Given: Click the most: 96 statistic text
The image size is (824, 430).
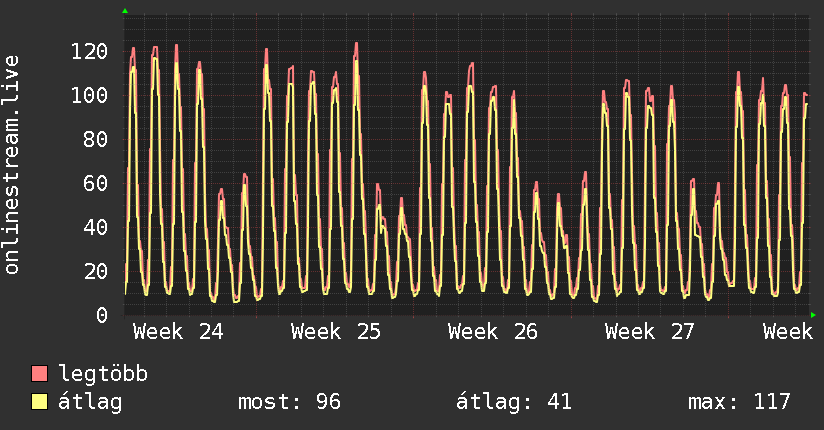Looking at the screenshot, I should pos(290,402).
